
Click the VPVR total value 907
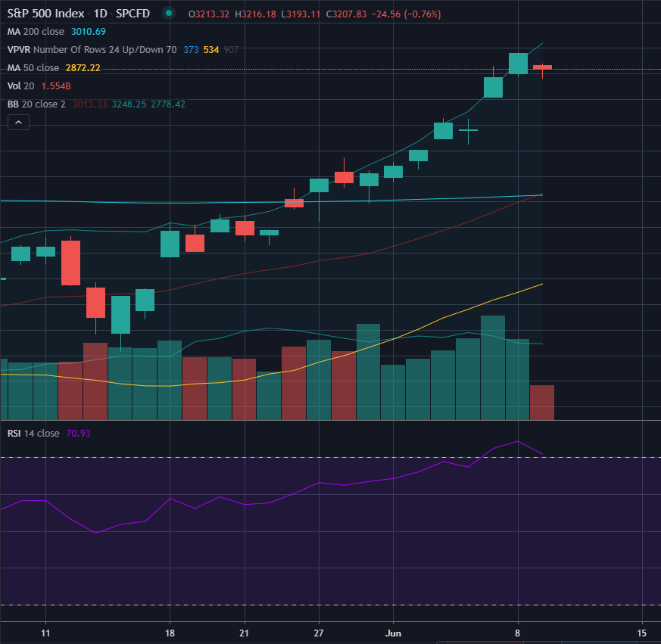tap(231, 50)
